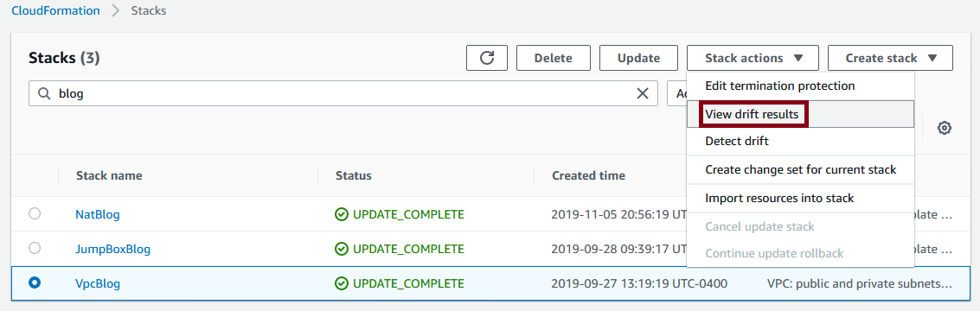Click the refresh stacks icon button
The height and width of the screenshot is (311, 980).
[487, 58]
